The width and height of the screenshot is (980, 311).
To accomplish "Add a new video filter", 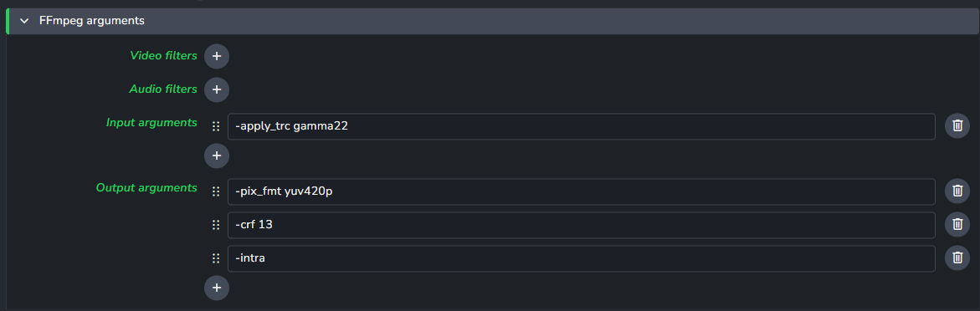I will point(216,56).
